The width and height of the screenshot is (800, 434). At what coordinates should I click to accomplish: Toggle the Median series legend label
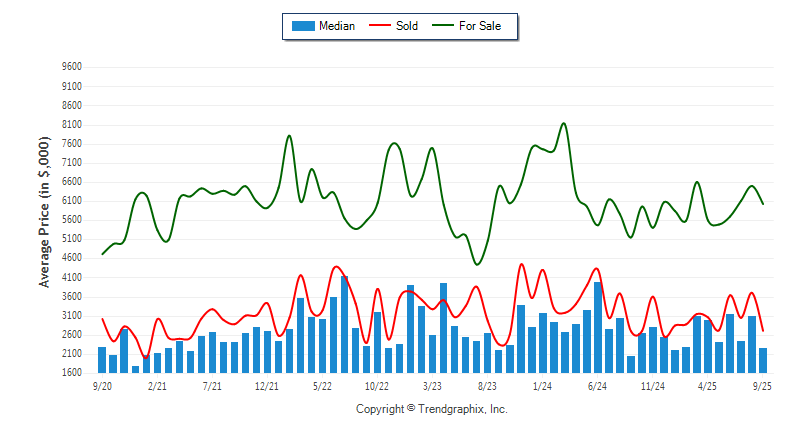(336, 26)
